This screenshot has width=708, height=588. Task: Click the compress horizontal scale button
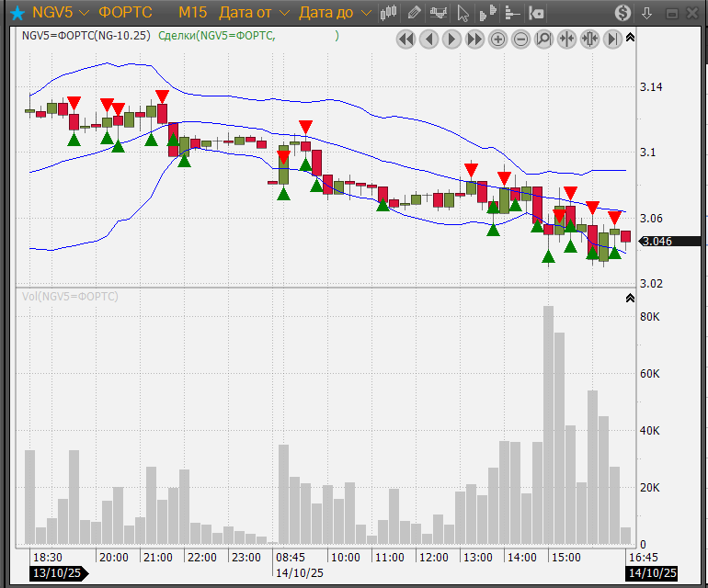point(566,40)
